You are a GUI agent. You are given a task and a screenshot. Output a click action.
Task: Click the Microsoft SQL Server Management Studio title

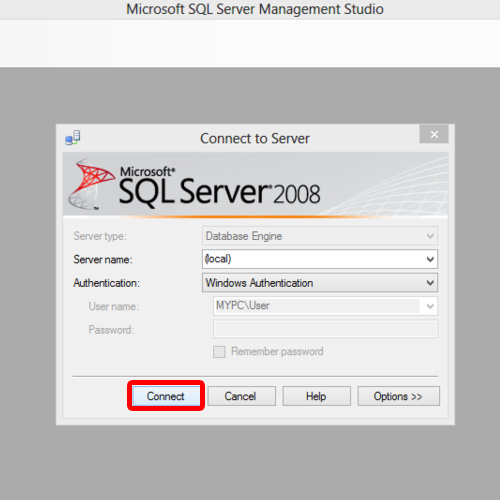[x=255, y=9]
